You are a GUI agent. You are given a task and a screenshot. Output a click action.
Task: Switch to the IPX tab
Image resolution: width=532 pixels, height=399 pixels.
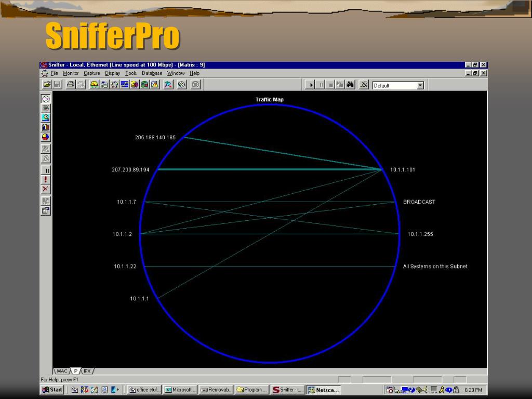click(87, 371)
